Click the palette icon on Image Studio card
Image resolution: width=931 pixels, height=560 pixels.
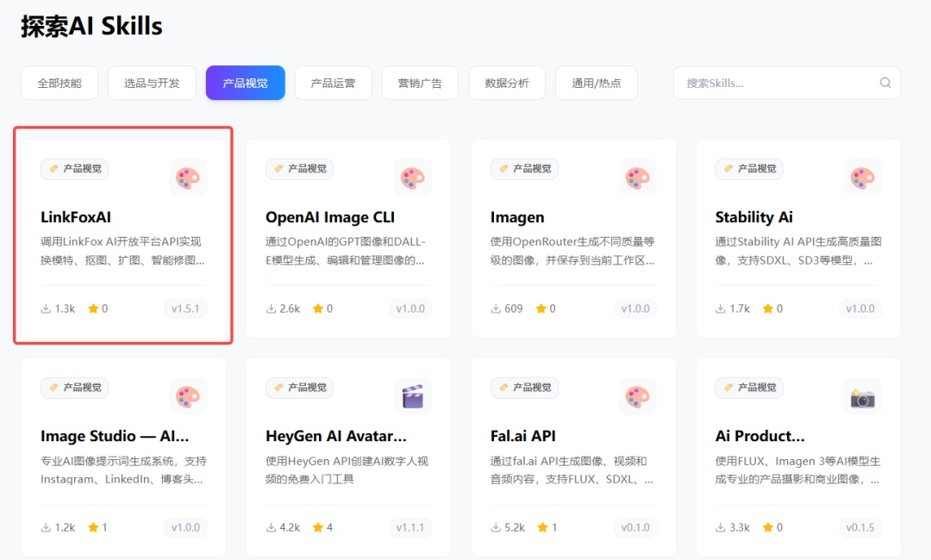188,396
